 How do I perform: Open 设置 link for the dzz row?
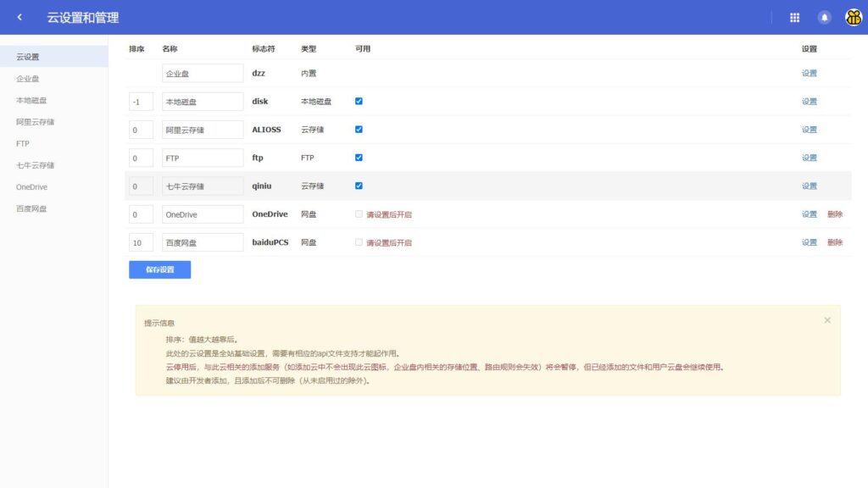pos(809,73)
